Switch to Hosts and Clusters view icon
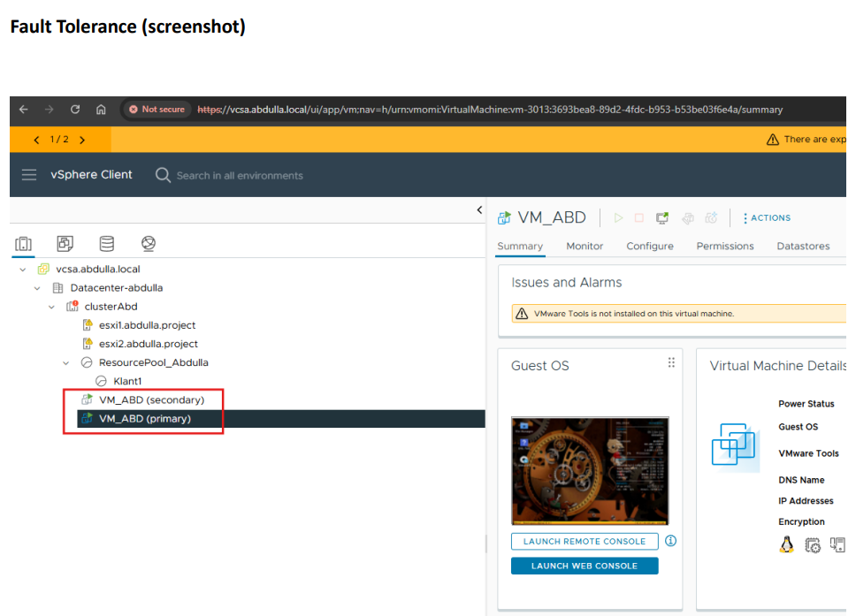856x616 pixels. (x=24, y=243)
